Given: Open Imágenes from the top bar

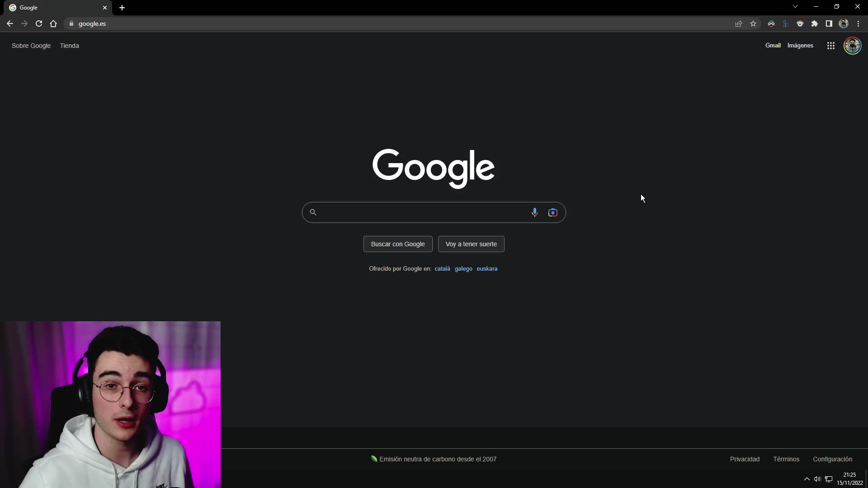Looking at the screenshot, I should 800,46.
